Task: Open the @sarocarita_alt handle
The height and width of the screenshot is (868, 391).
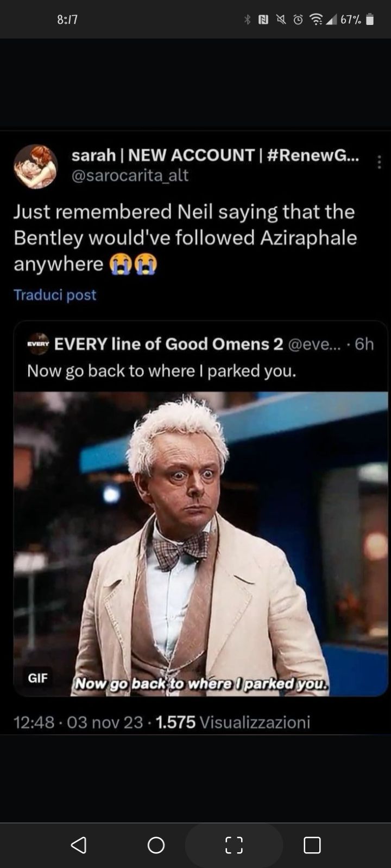Action: 130,175
